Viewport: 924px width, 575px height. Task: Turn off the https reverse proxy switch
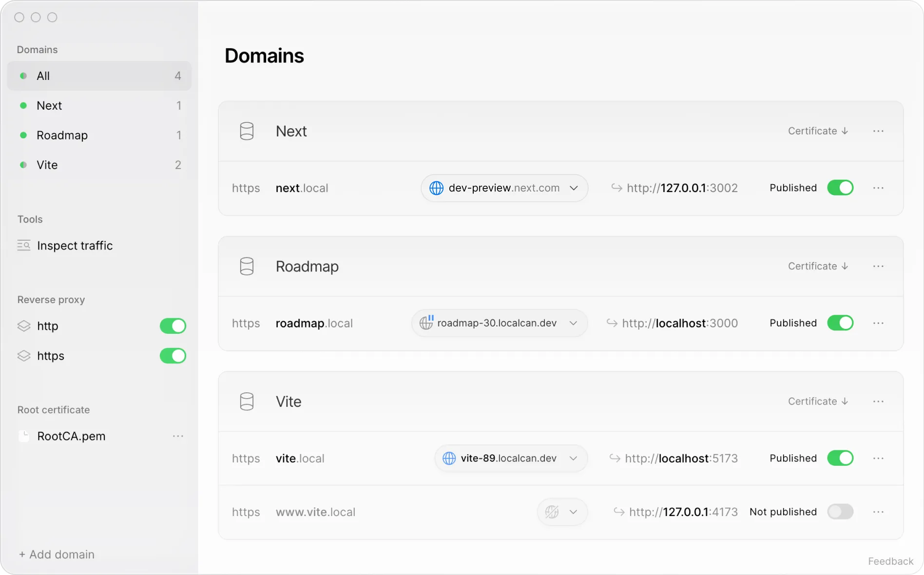click(x=173, y=356)
